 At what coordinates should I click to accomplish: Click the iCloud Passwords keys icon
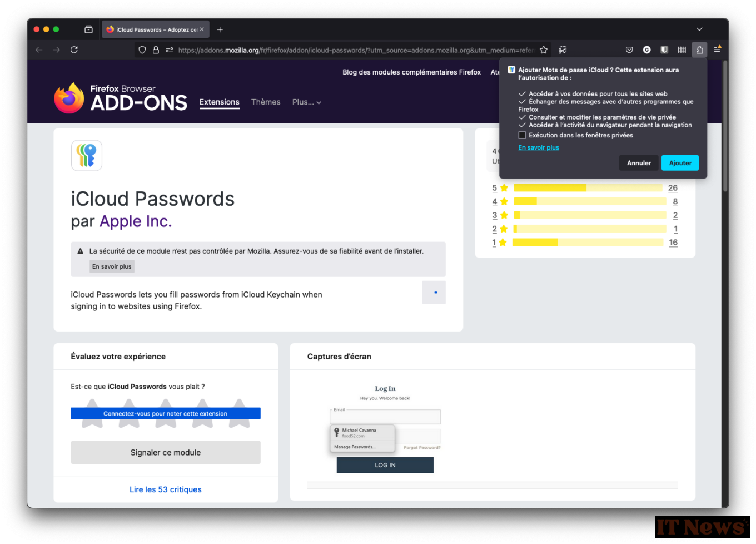[x=87, y=155]
